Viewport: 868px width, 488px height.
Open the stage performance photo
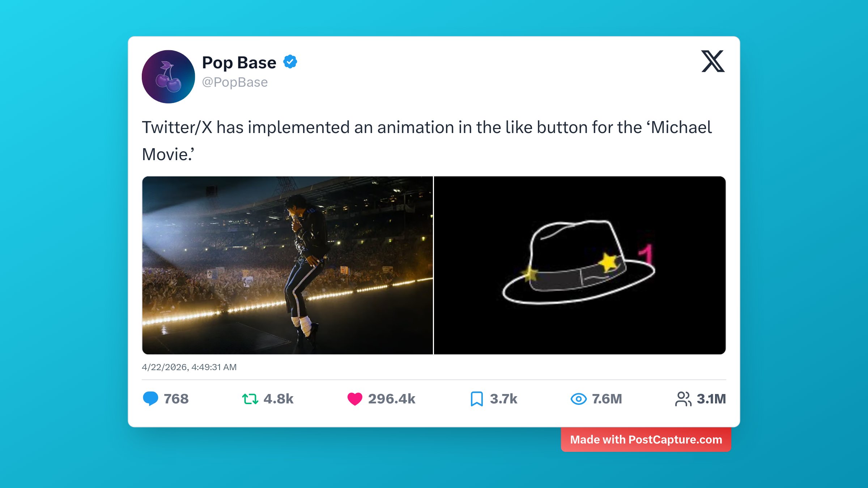point(288,265)
